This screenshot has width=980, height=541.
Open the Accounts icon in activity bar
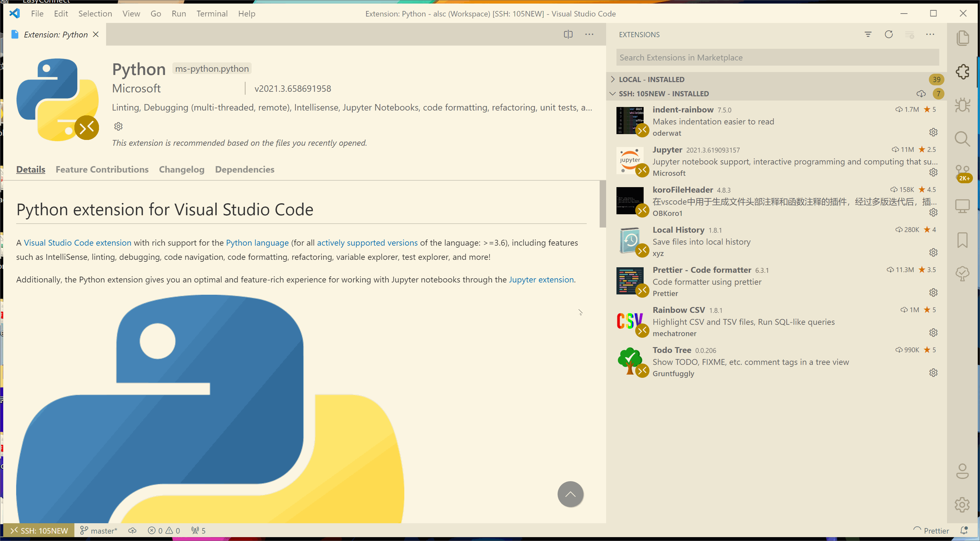(x=963, y=472)
